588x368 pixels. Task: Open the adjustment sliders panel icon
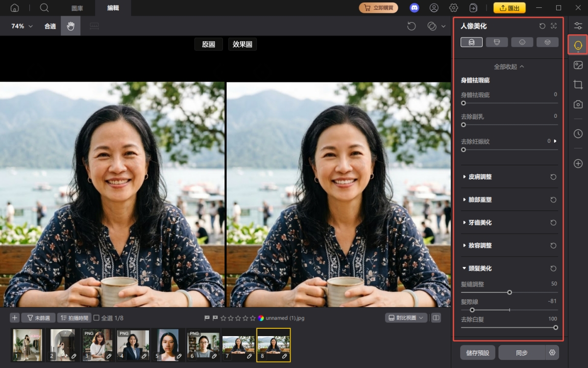point(578,26)
